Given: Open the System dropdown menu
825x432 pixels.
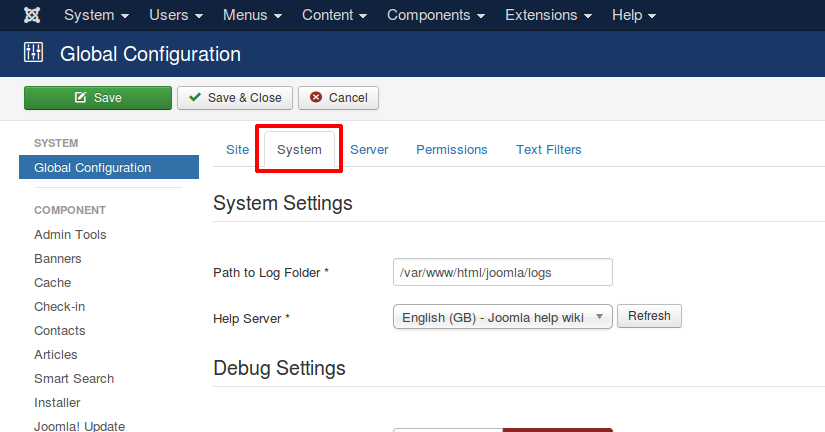Looking at the screenshot, I should [x=96, y=16].
